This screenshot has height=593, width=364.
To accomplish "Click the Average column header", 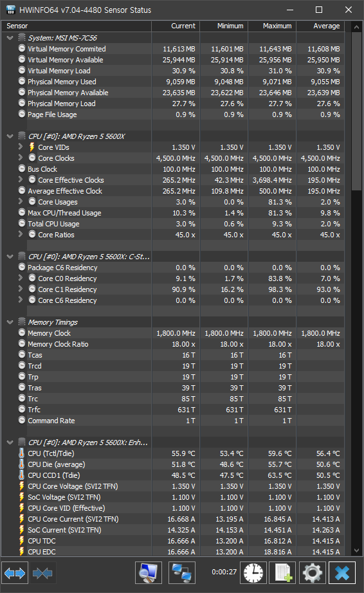I will tap(320, 26).
